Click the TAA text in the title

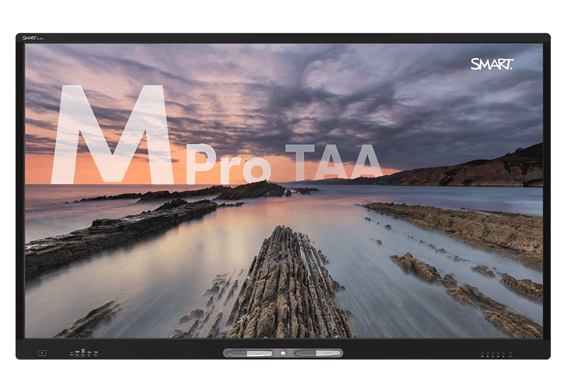334,162
